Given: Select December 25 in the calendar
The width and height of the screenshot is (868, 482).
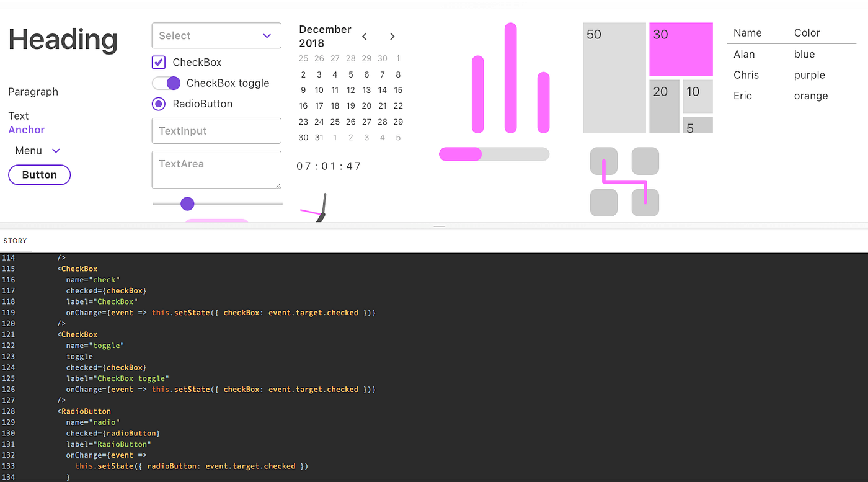Looking at the screenshot, I should (x=335, y=122).
